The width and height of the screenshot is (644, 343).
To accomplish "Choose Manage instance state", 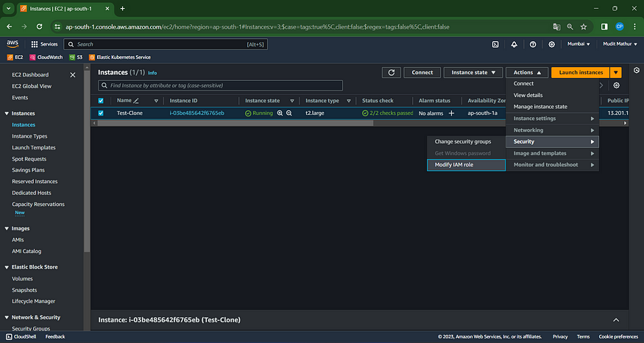I will [x=553, y=107].
